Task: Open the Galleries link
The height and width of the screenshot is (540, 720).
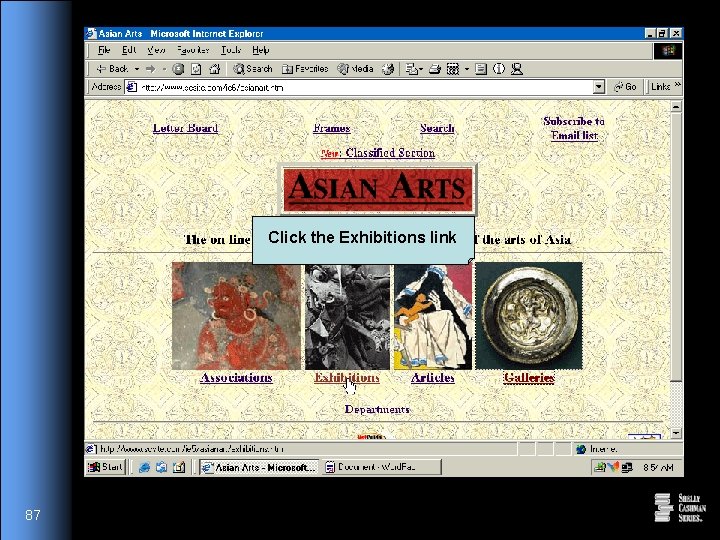Action: 529,377
